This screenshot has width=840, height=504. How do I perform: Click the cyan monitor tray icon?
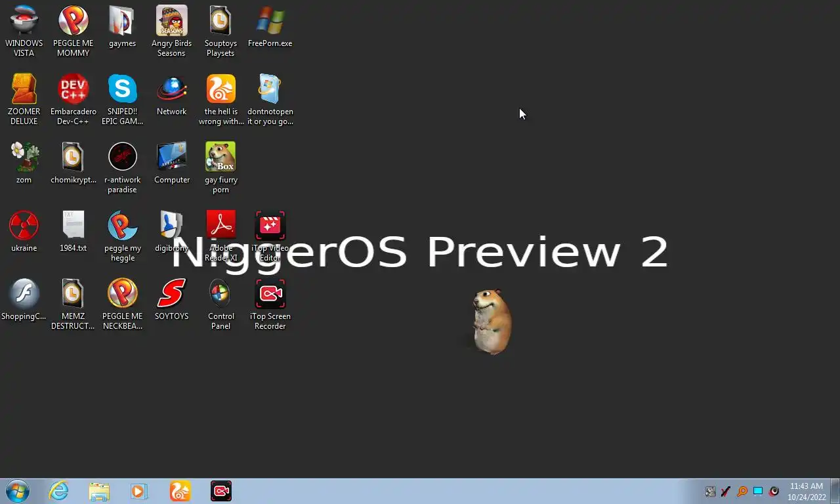758,492
